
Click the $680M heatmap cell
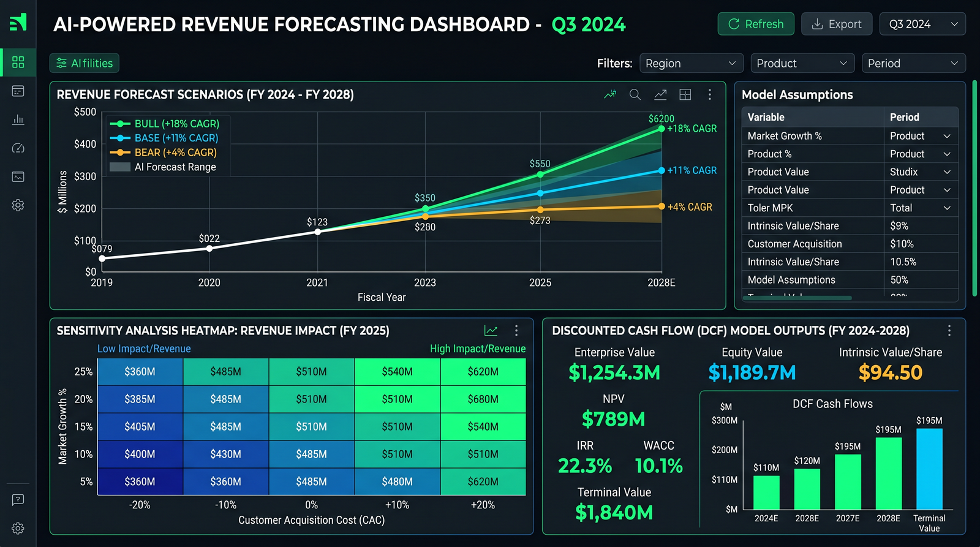point(483,399)
